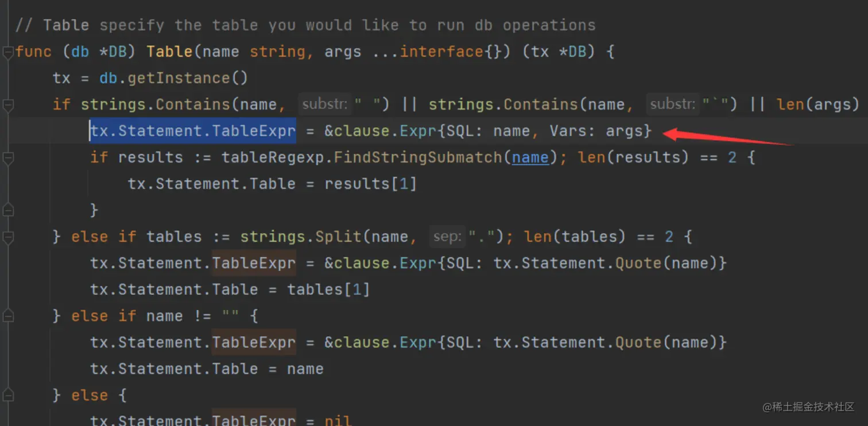Click 'len(tables) == 2' condition
Image resolution: width=868 pixels, height=426 pixels.
click(599, 237)
